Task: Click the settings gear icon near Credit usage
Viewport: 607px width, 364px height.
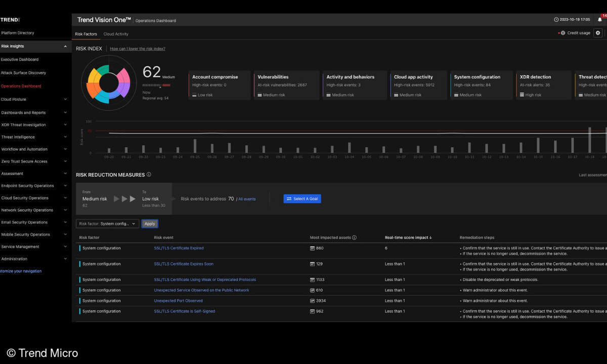Action: click(x=598, y=33)
